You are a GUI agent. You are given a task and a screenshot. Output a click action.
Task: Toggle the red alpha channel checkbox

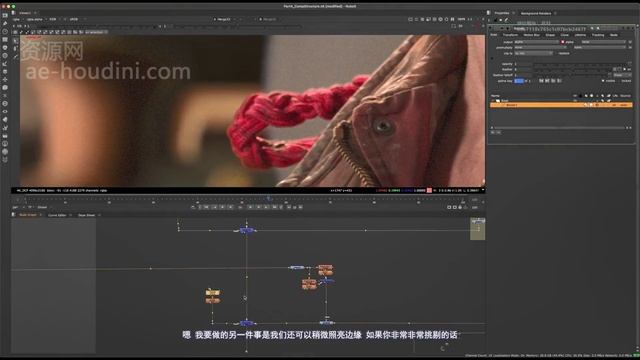[562, 42]
